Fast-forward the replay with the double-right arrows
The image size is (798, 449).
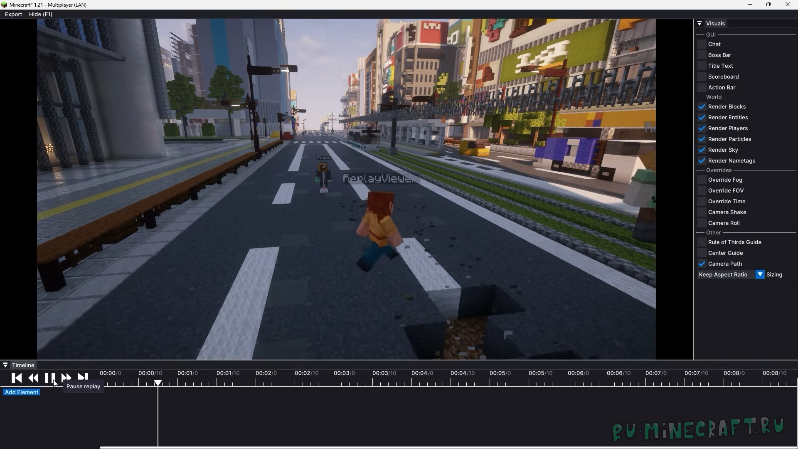[66, 378]
